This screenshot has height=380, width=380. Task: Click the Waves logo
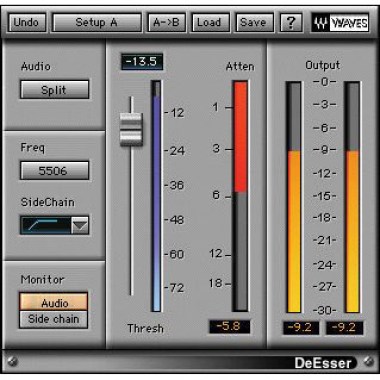(341, 23)
